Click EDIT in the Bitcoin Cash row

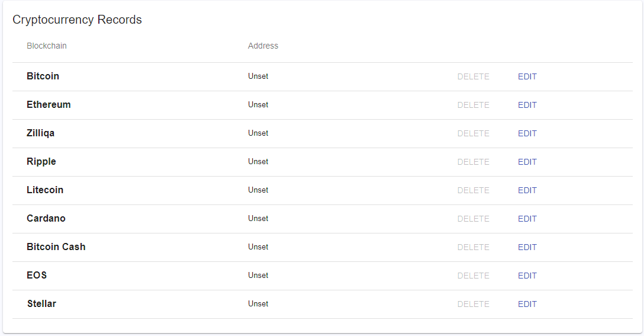coord(527,247)
